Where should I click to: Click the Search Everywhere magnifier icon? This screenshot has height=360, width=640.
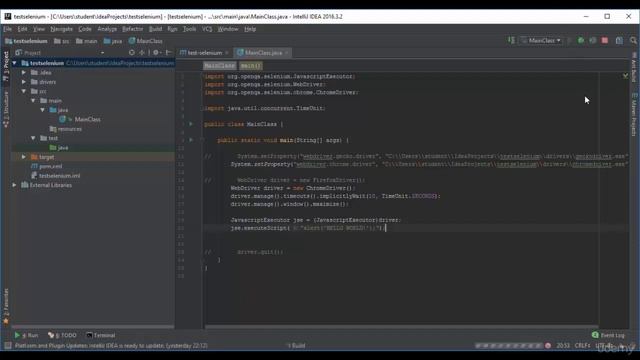[x=633, y=40]
